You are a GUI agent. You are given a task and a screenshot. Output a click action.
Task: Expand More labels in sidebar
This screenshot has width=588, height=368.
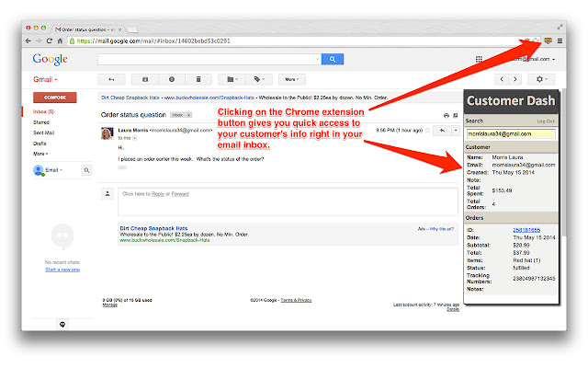point(40,154)
